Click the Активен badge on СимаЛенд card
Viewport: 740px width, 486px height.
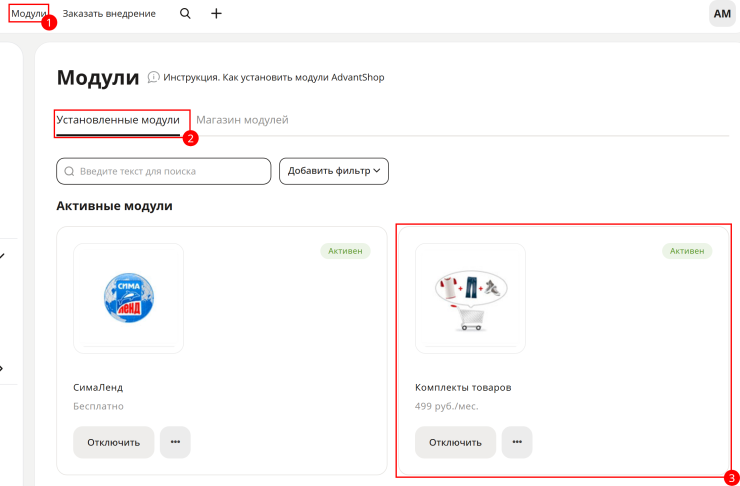coord(345,251)
